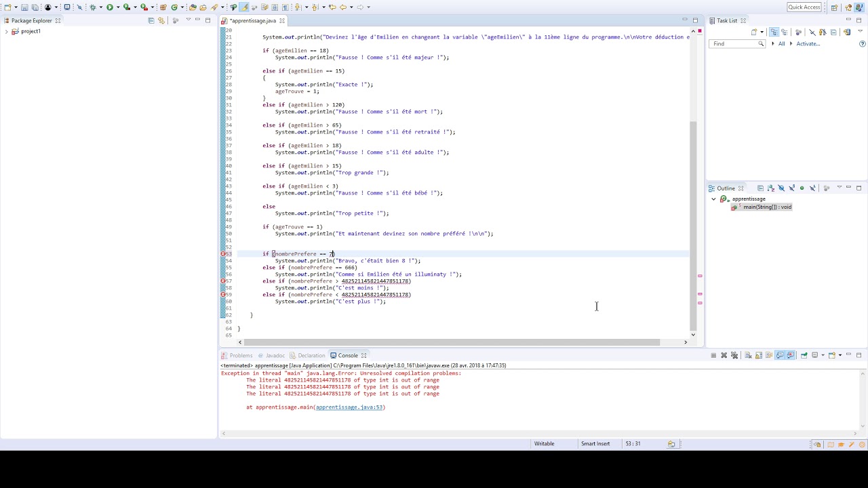The image size is (868, 488).
Task: Click the Activate... link in Task List
Action: tap(808, 43)
